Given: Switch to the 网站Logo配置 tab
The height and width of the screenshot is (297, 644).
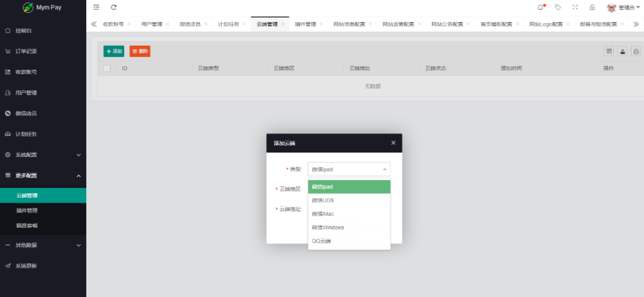Looking at the screenshot, I should point(546,24).
